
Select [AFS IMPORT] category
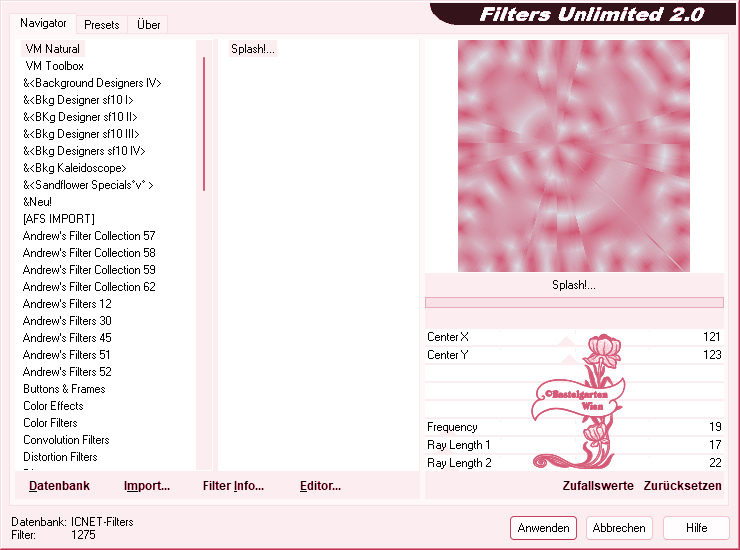pyautogui.click(x=59, y=219)
